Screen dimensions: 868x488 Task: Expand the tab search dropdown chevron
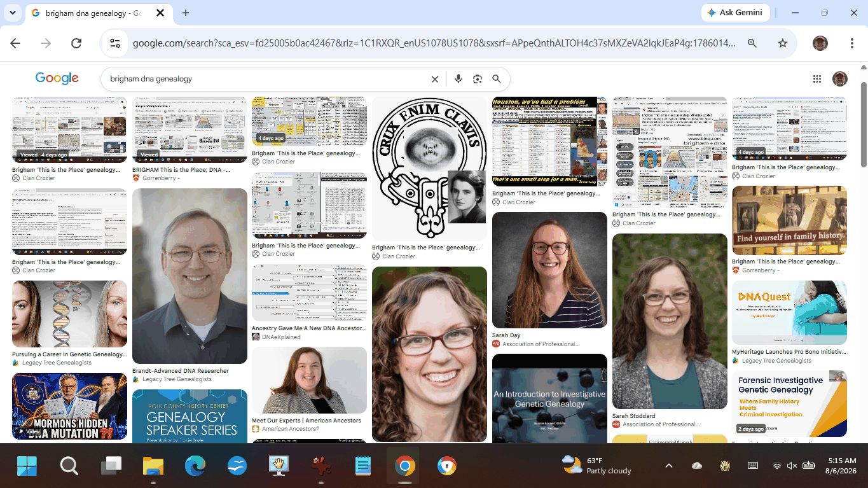[13, 13]
